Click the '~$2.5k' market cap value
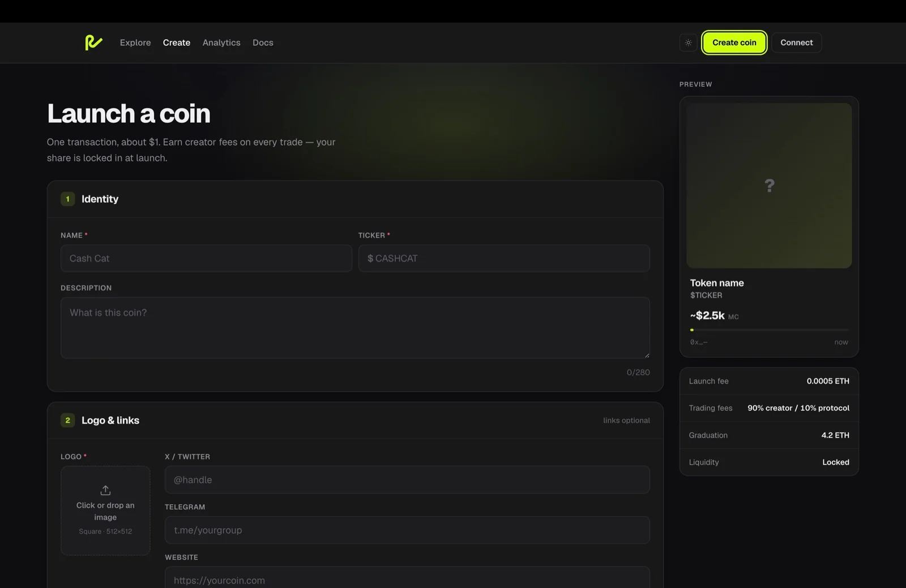Image resolution: width=906 pixels, height=588 pixels. point(707,315)
